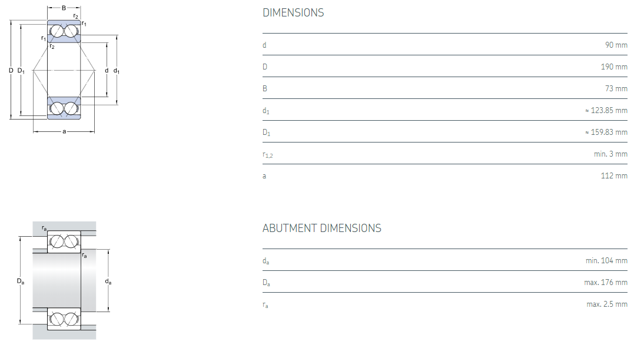The width and height of the screenshot is (644, 361).
Task: Click the value 112 mm
Action: pos(614,176)
